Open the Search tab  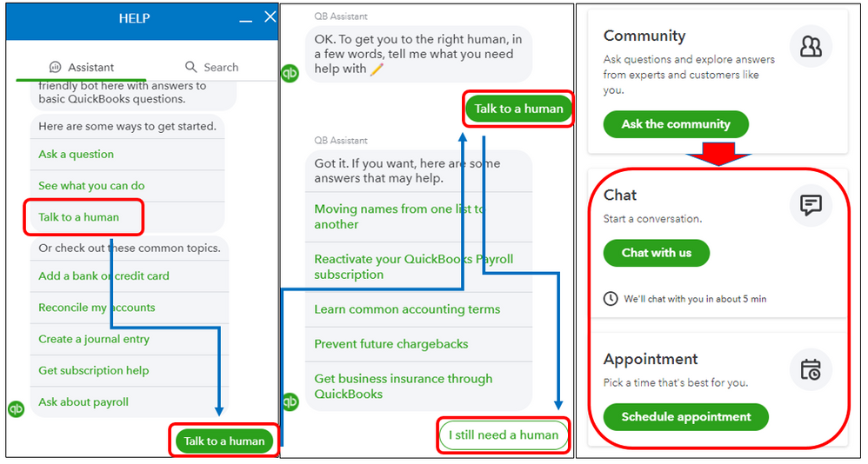pyautogui.click(x=211, y=67)
